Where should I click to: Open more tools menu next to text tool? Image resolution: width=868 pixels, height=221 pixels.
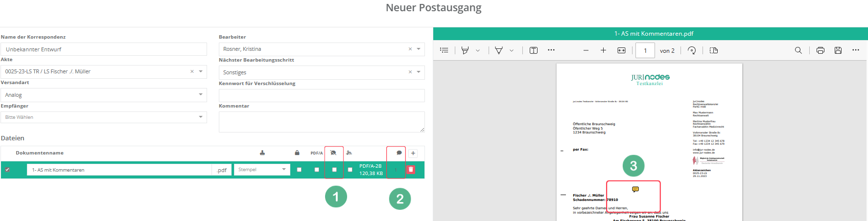pyautogui.click(x=551, y=50)
